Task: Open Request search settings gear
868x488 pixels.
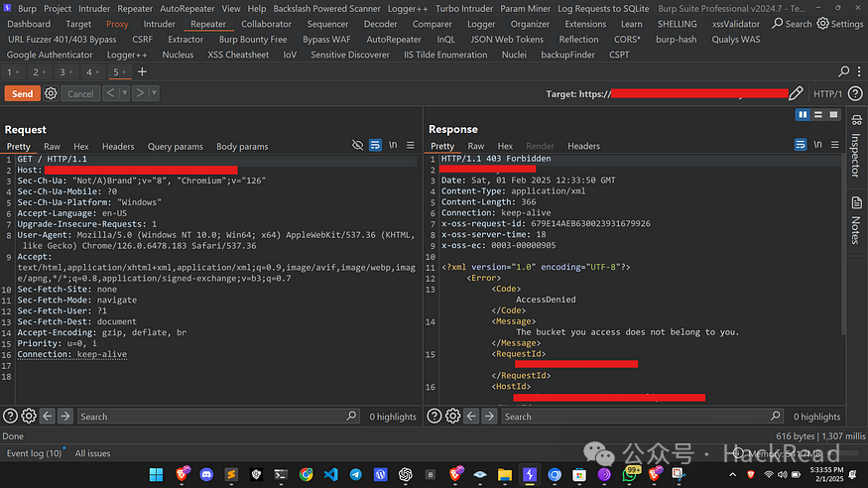Action: [29, 416]
